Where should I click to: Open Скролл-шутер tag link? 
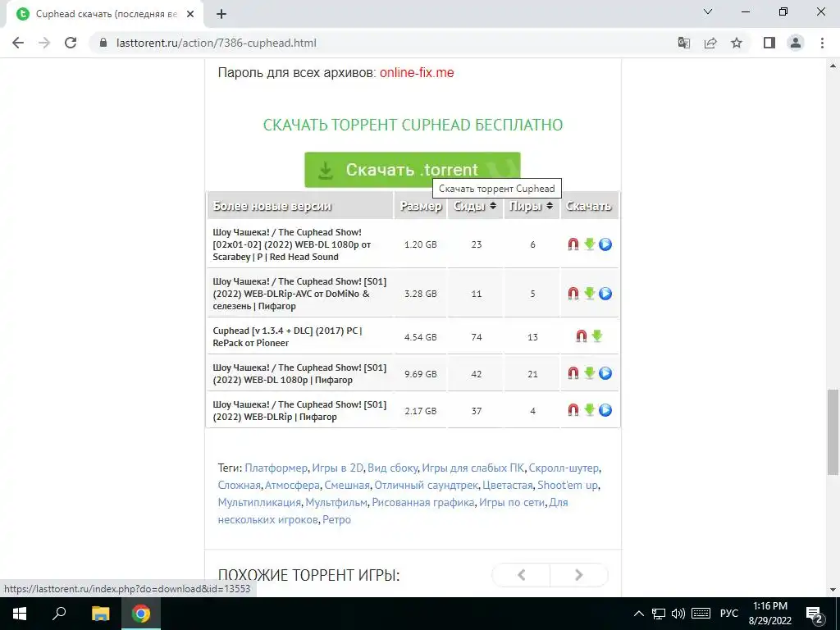pos(564,468)
